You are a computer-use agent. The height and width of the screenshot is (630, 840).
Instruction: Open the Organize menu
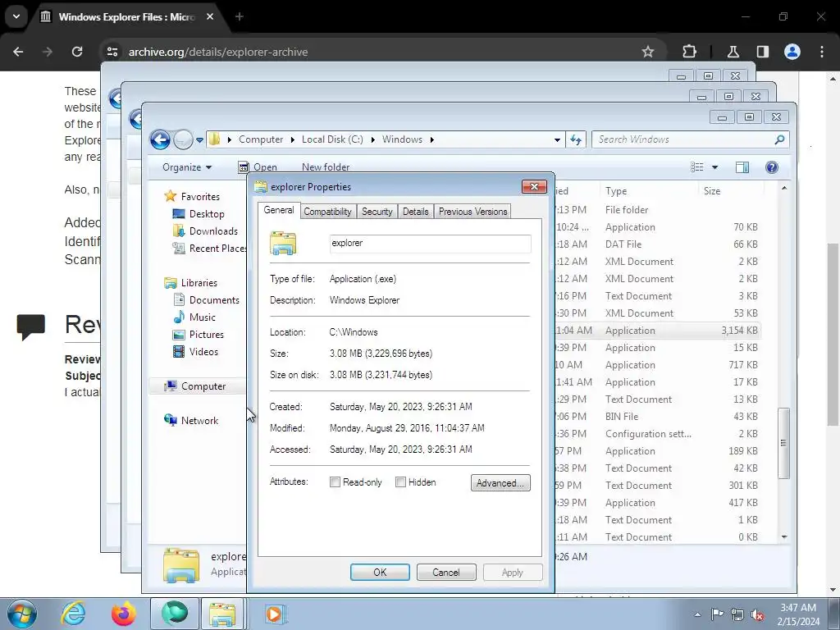(187, 167)
